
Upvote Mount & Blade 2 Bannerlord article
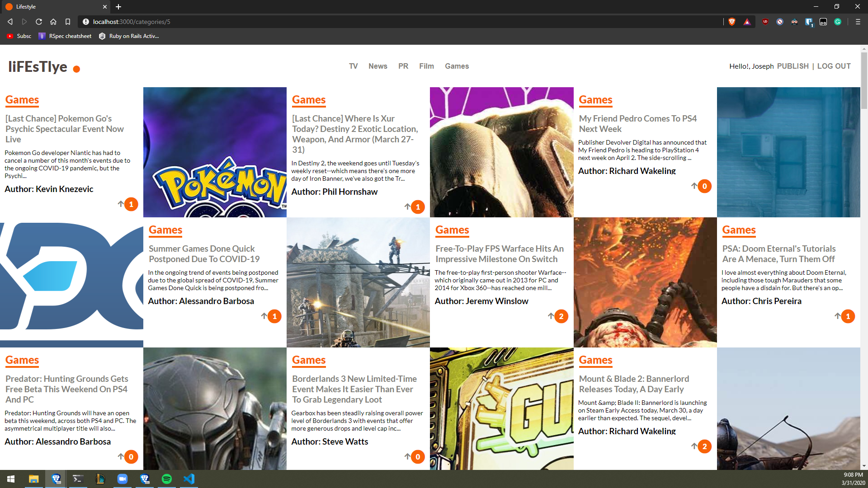click(x=694, y=446)
